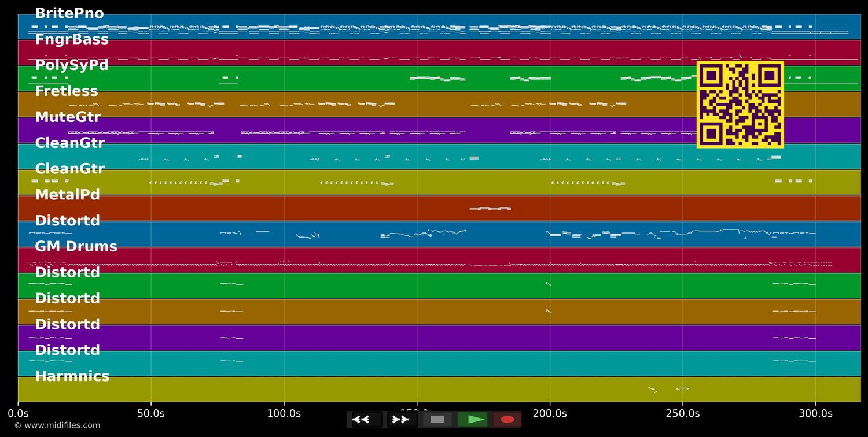Click the 100.0s time axis label
Screen dimensions: 868x437
coord(284,413)
